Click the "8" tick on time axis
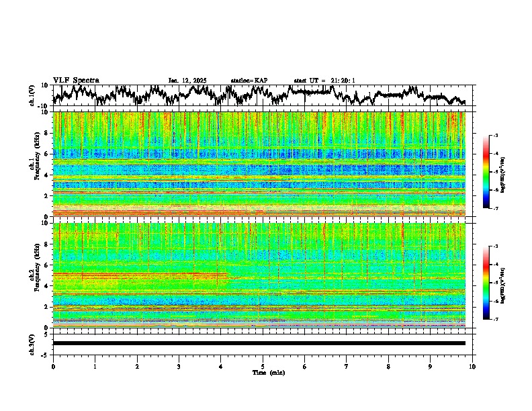The image size is (532, 411). point(388,367)
